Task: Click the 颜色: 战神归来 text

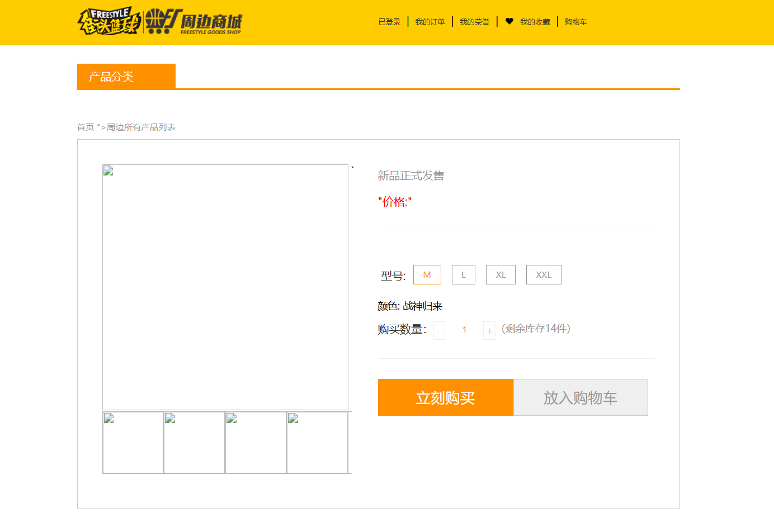Action: tap(410, 306)
